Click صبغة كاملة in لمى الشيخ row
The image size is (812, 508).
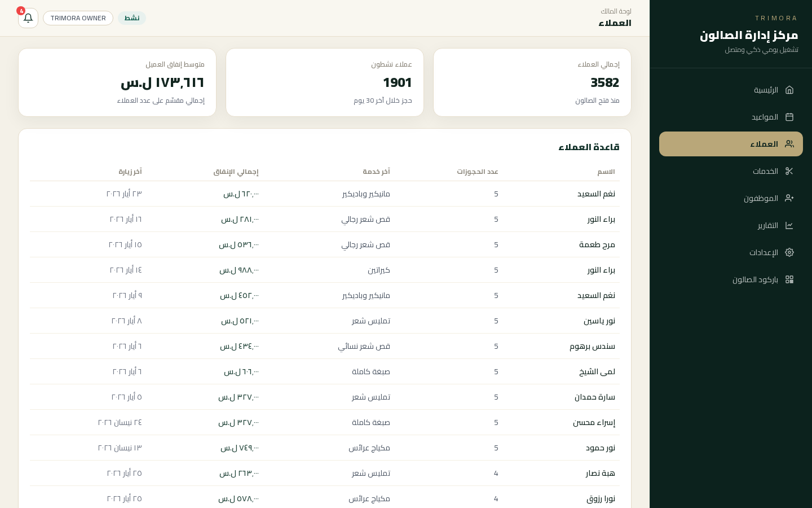coord(371,371)
